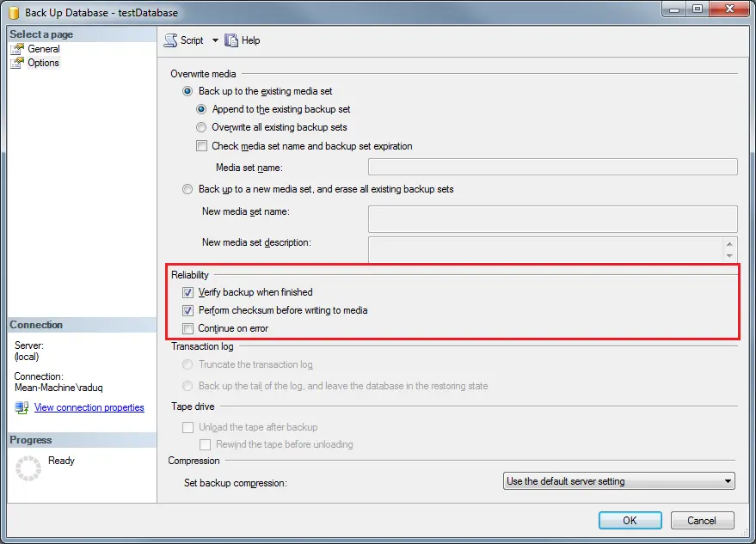Click description box scroll up arrow
Screen dimensions: 756x544
tap(729, 244)
